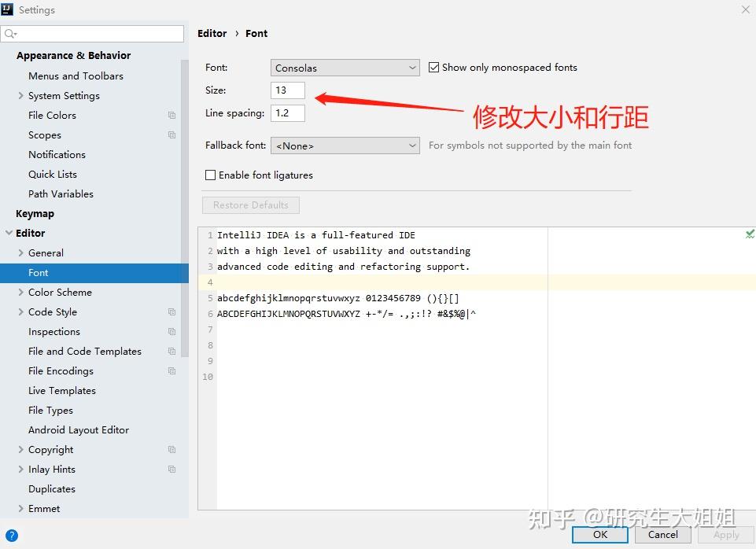The height and width of the screenshot is (549, 756).
Task: Uncheck Show only monospaced fonts
Action: (x=434, y=68)
